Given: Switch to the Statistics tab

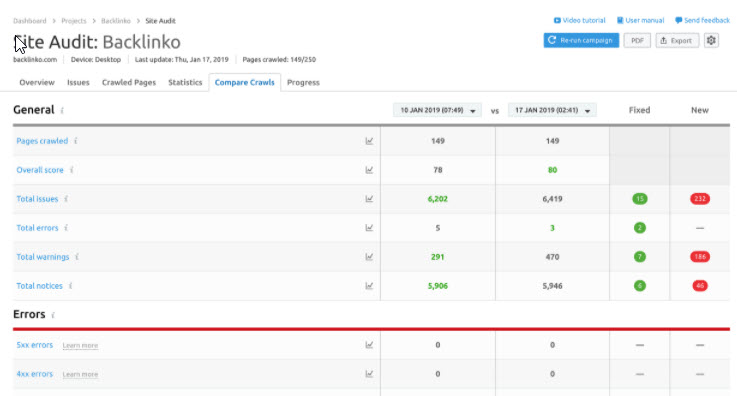Looking at the screenshot, I should (185, 83).
